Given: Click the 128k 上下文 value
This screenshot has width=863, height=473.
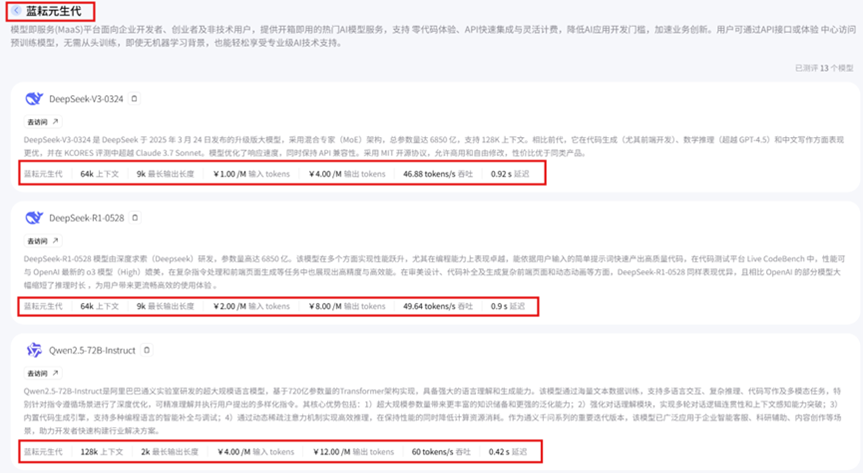Looking at the screenshot, I should (102, 452).
